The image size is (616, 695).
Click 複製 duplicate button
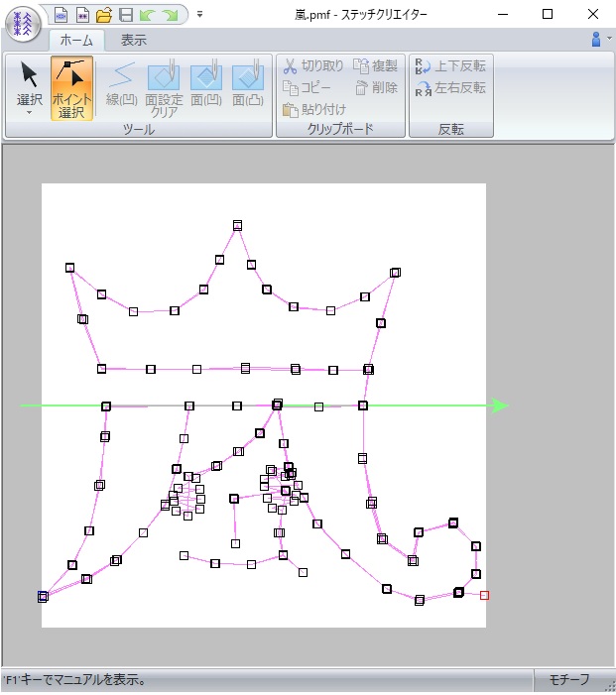(x=375, y=66)
